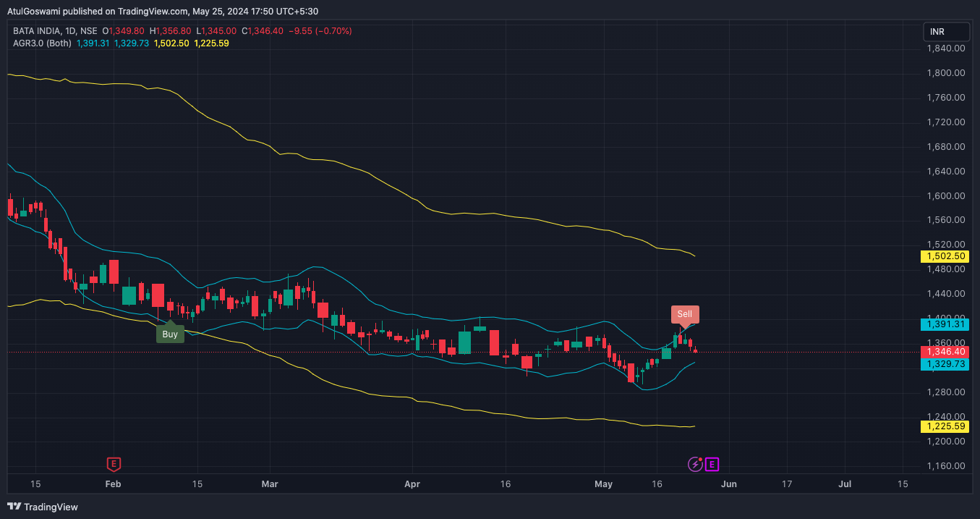
Task: Click the green Buy signal label
Action: click(170, 334)
